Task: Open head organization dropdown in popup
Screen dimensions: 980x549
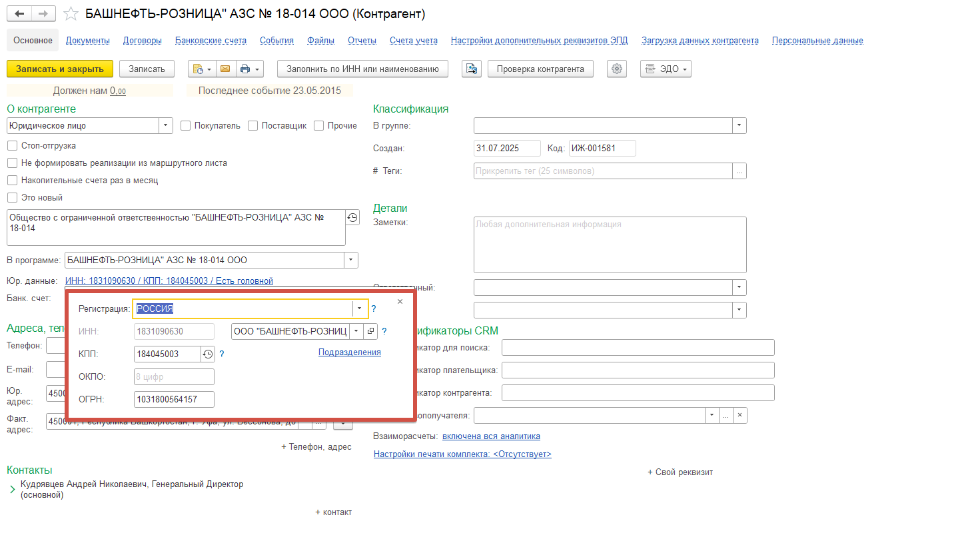Action: (x=356, y=331)
